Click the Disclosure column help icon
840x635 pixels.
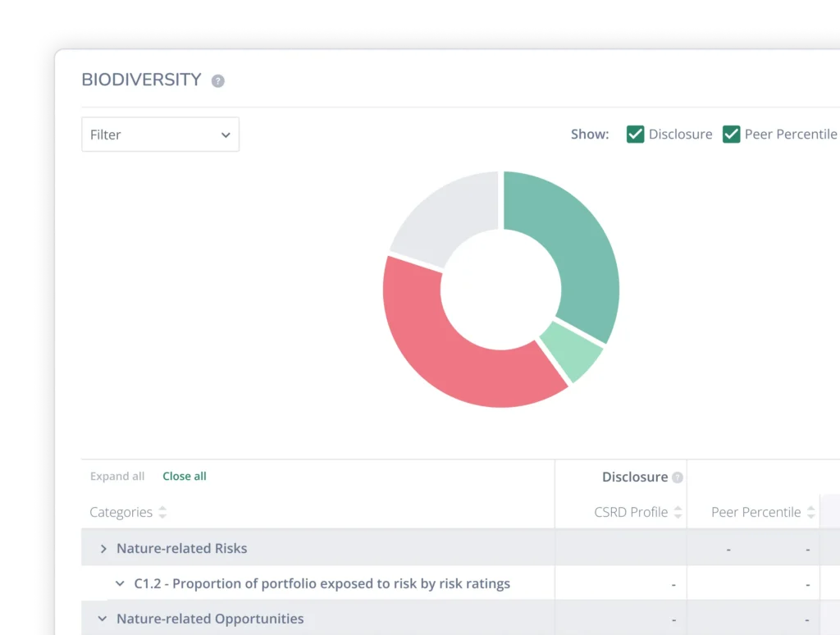tap(677, 477)
